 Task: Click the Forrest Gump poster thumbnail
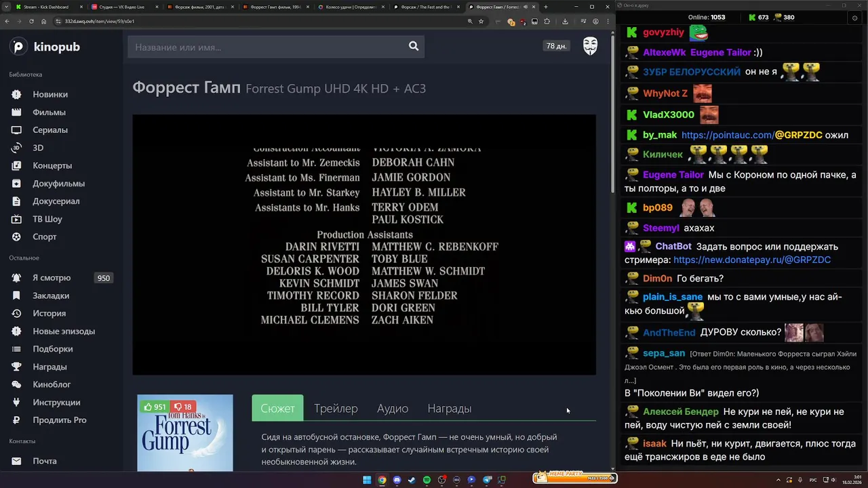pos(185,432)
